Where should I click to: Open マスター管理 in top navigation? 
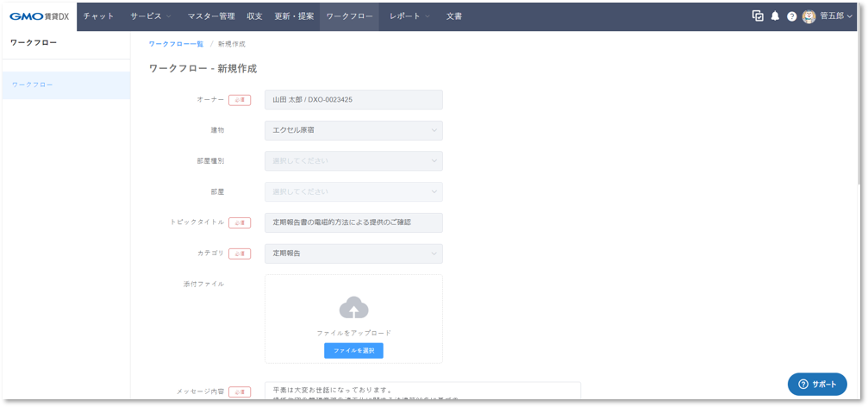click(211, 16)
